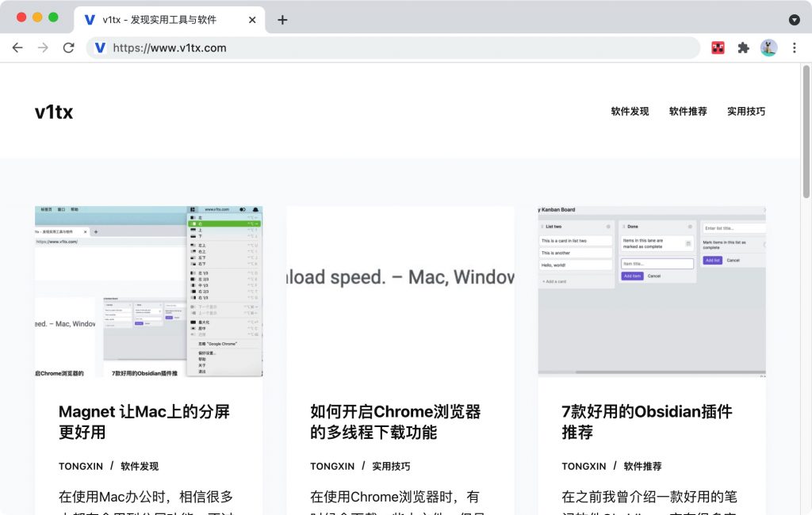Go back to previous page
The height and width of the screenshot is (515, 812).
(x=17, y=48)
